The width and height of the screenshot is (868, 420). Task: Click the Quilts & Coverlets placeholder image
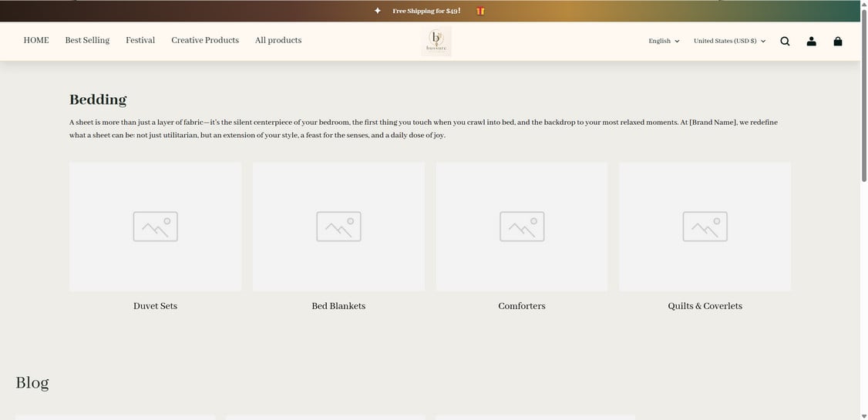click(705, 227)
